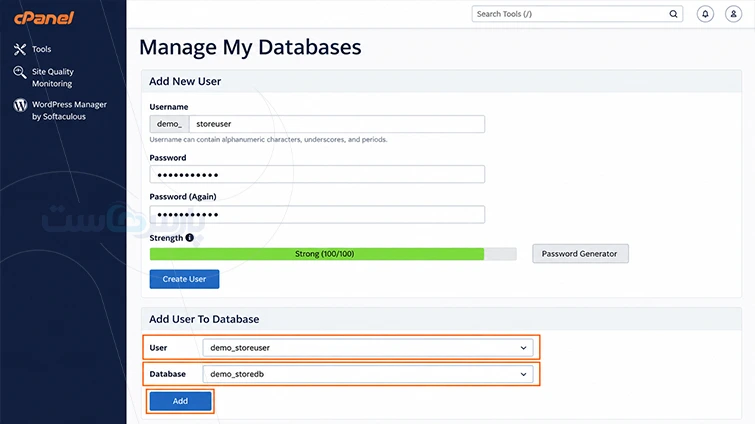755x424 pixels.
Task: Click the Manage My Databases title
Action: pyautogui.click(x=250, y=47)
